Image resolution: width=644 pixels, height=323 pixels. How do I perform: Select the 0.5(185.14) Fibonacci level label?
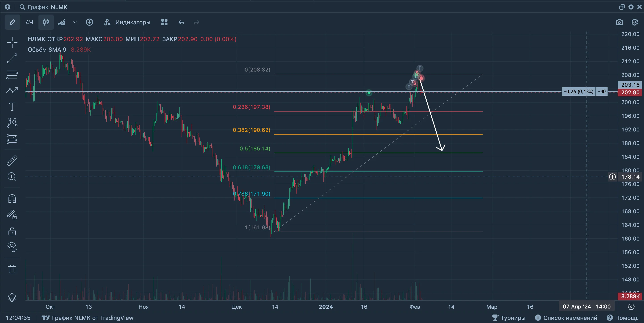255,148
